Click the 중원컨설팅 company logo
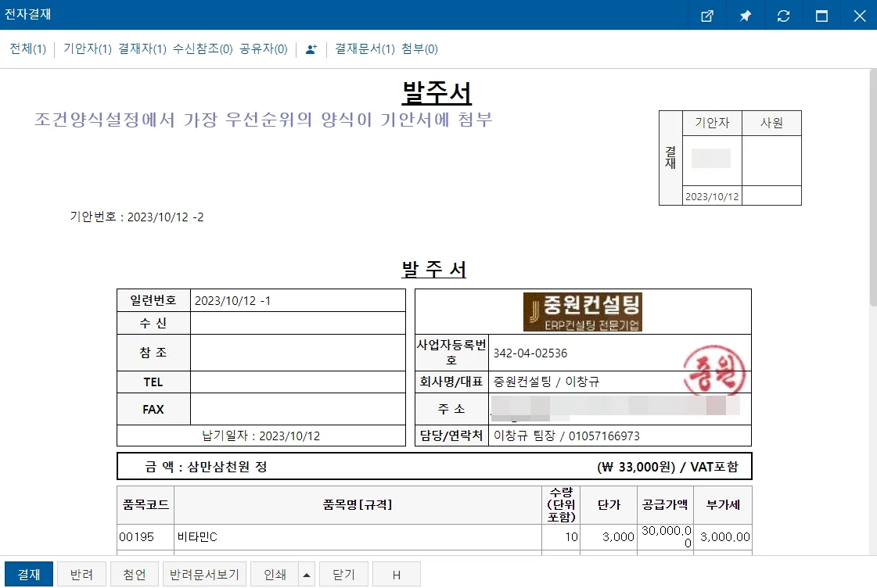 pyautogui.click(x=582, y=312)
